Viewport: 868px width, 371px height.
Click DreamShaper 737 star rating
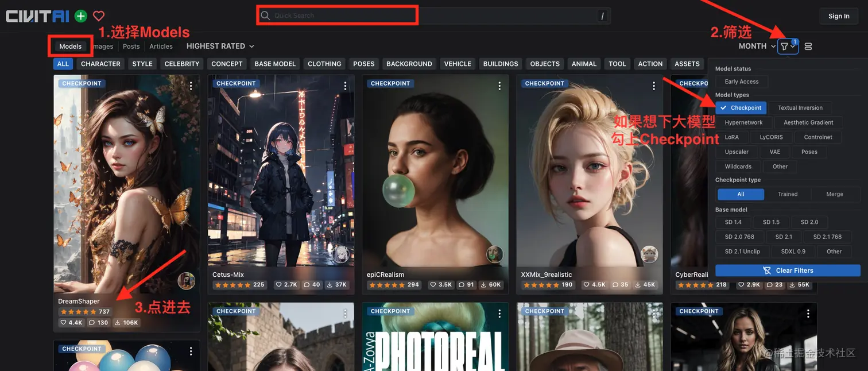[x=85, y=312]
